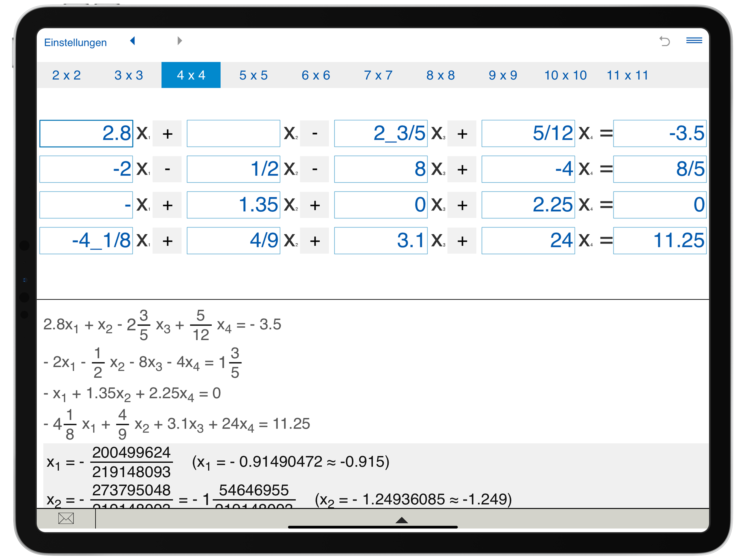
Task: Toggle plus sign before 0 x3 field
Action: [314, 205]
